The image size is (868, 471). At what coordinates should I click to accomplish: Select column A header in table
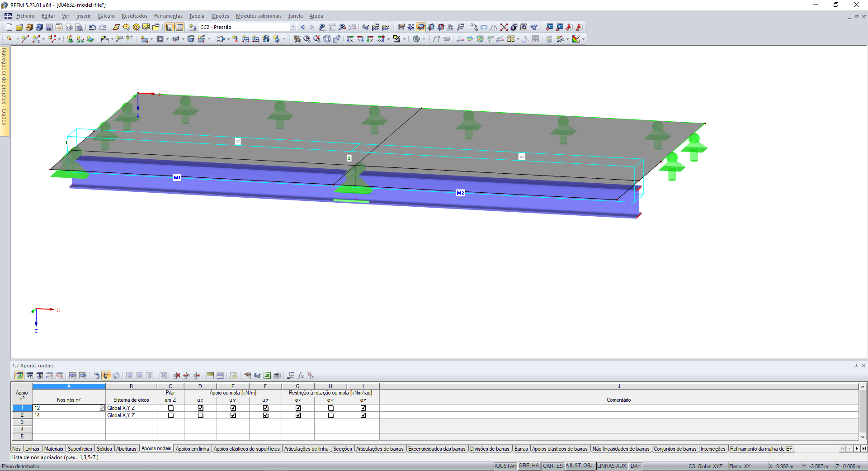69,386
